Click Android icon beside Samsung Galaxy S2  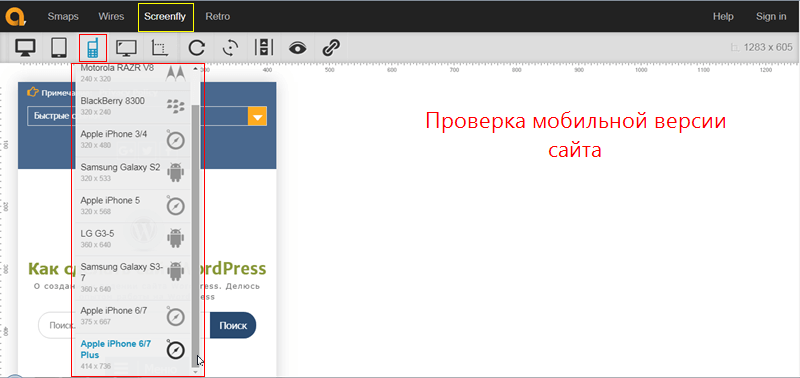(176, 172)
